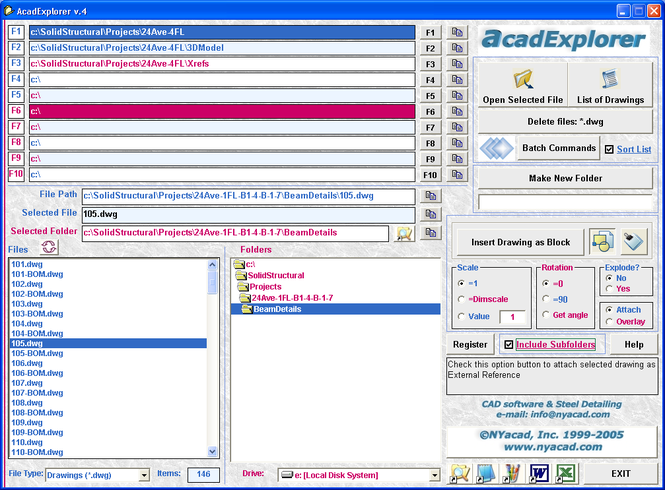Click the new folder name input field
The height and width of the screenshot is (490, 665).
click(x=565, y=202)
